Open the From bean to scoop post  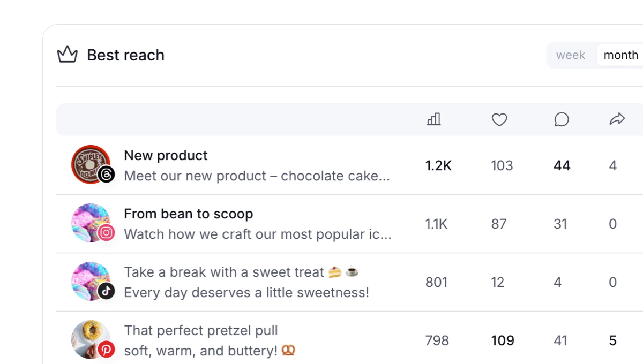(x=188, y=214)
